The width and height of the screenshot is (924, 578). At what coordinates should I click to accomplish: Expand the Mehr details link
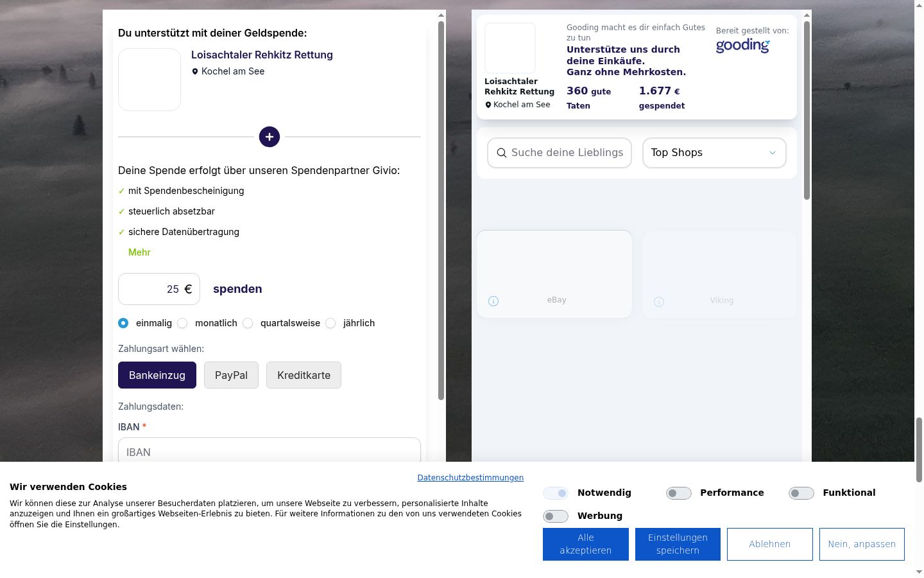click(x=139, y=252)
